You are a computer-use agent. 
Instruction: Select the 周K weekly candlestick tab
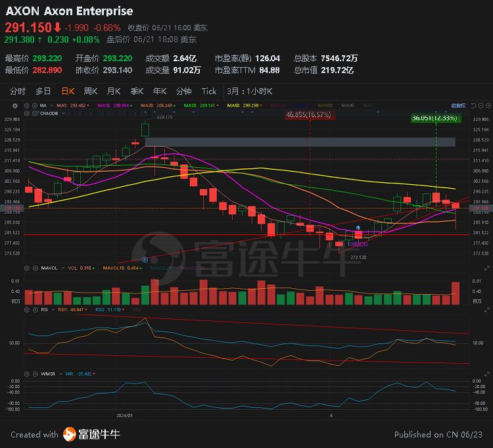(x=91, y=91)
